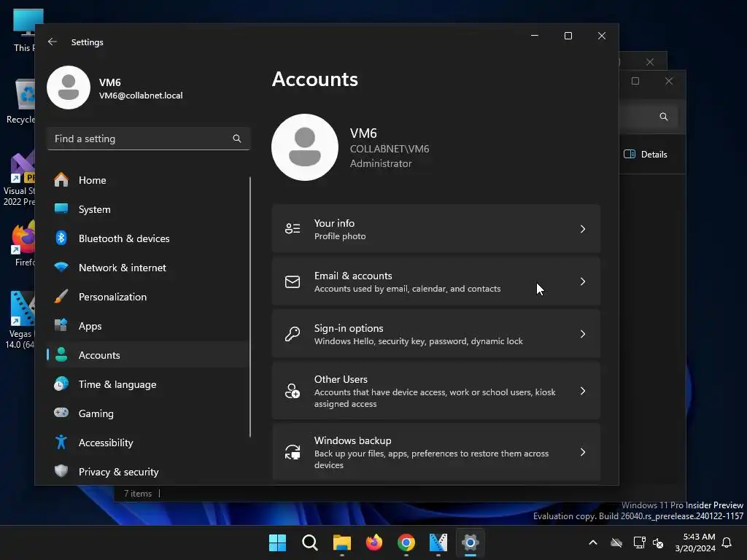The height and width of the screenshot is (560, 747).
Task: Click the large Accounts profile avatar
Action: [305, 147]
